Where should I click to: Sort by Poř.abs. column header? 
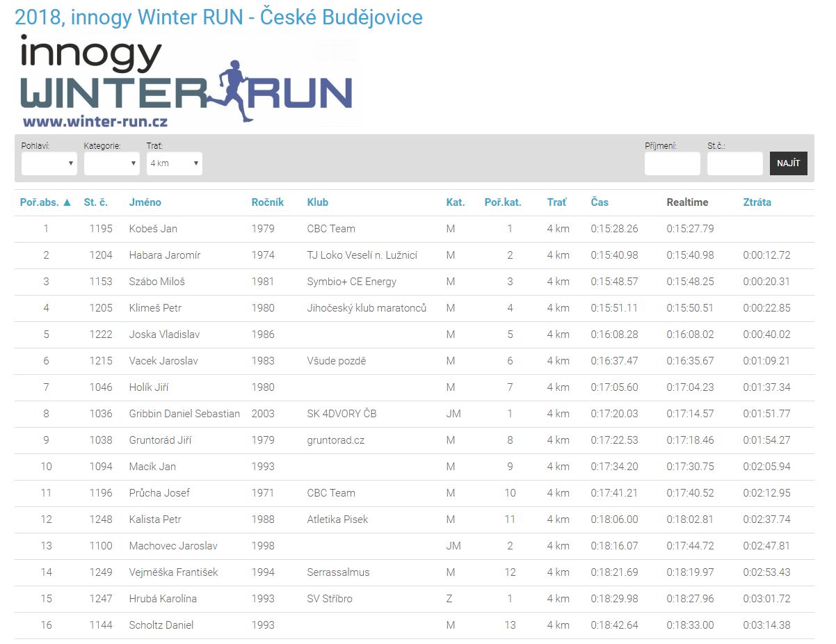tap(46, 202)
